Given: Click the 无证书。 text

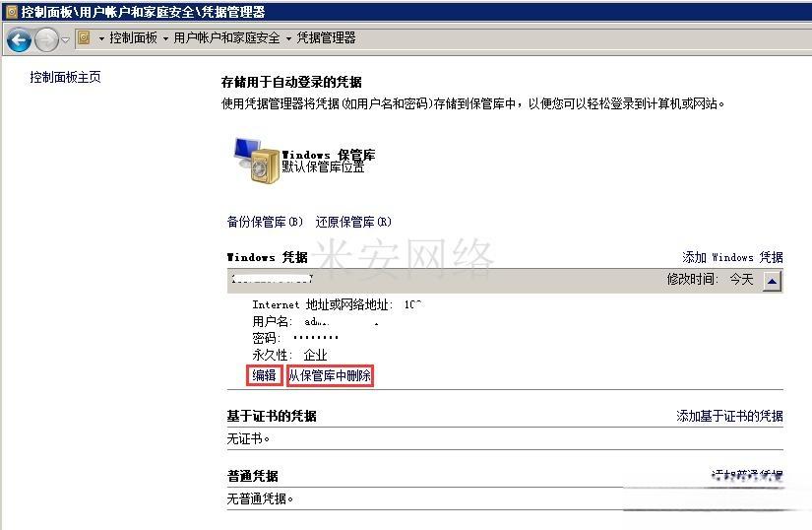Looking at the screenshot, I should [248, 438].
